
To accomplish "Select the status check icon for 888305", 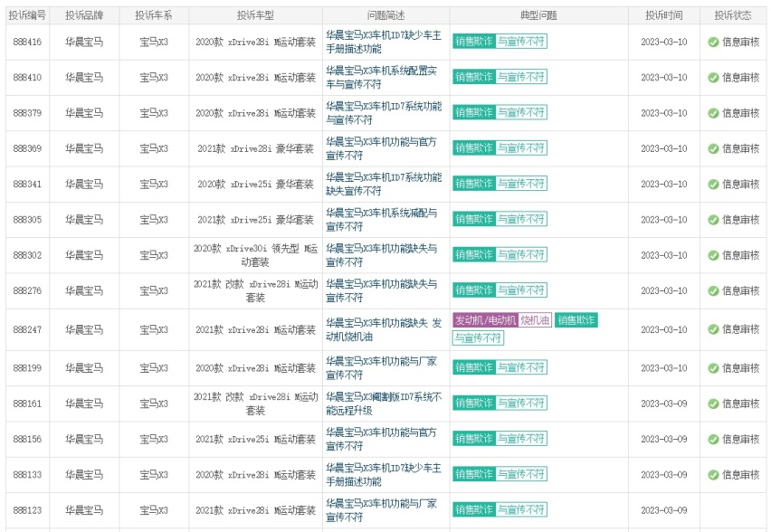I will [x=713, y=220].
